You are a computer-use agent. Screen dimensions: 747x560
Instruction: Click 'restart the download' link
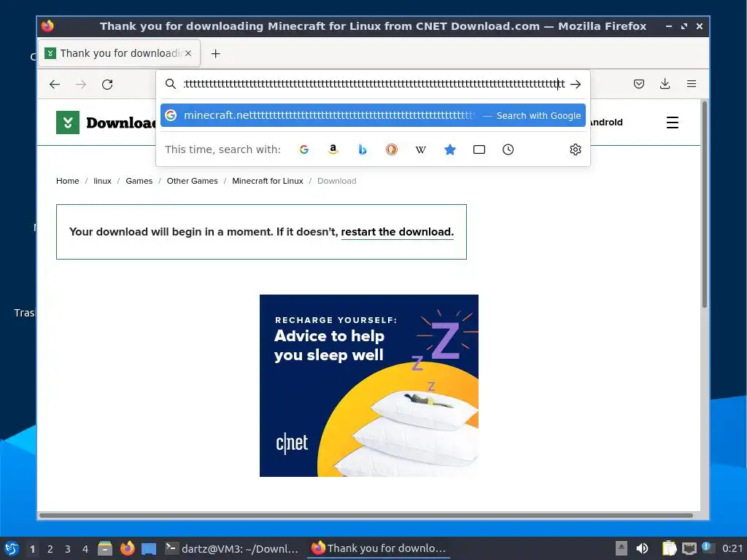coord(398,232)
